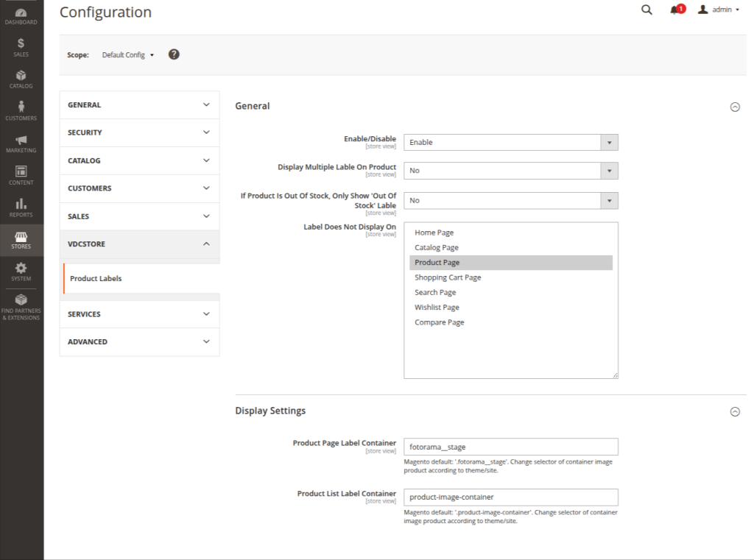754x560 pixels.
Task: Open the Content section icon
Action: [x=21, y=176]
